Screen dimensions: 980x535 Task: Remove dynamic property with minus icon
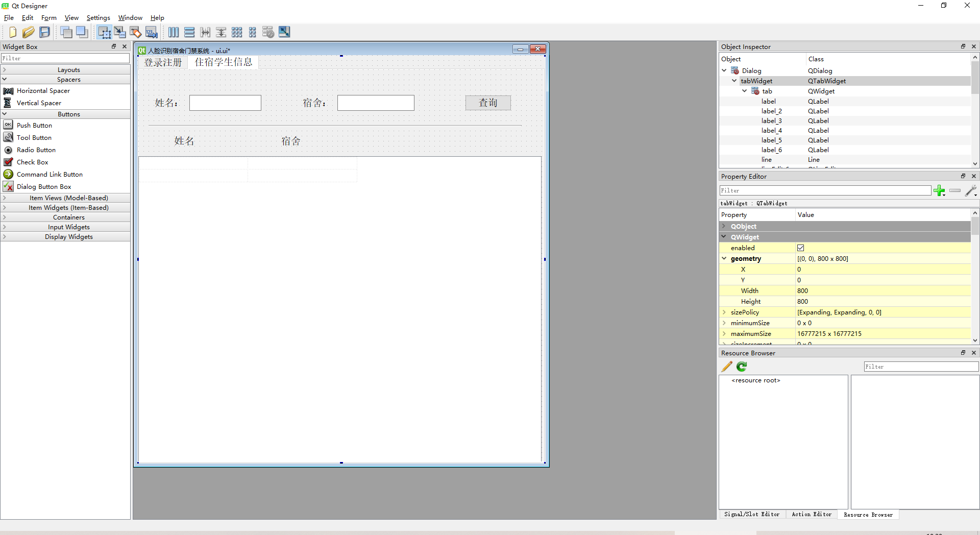click(955, 191)
